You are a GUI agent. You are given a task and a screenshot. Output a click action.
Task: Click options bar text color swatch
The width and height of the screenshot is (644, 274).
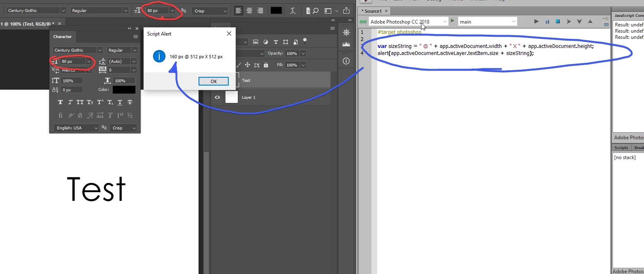tap(276, 11)
